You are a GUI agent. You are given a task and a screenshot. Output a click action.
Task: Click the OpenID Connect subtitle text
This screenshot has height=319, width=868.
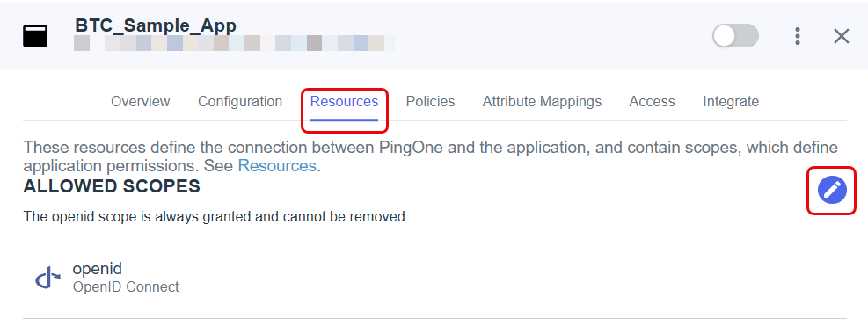click(x=126, y=287)
